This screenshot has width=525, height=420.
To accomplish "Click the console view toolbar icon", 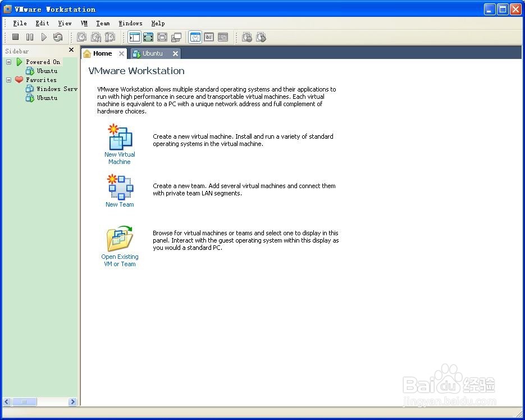I will (x=223, y=37).
